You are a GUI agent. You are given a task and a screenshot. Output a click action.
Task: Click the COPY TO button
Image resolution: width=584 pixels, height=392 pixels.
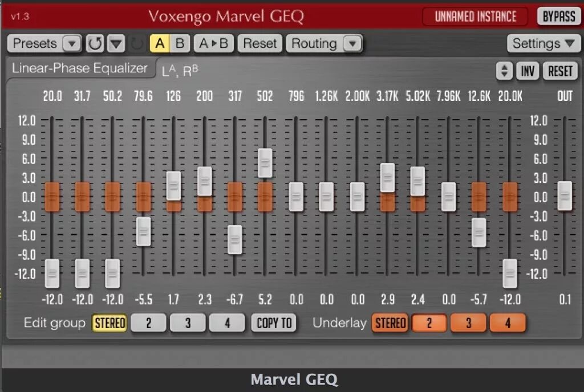[273, 322]
